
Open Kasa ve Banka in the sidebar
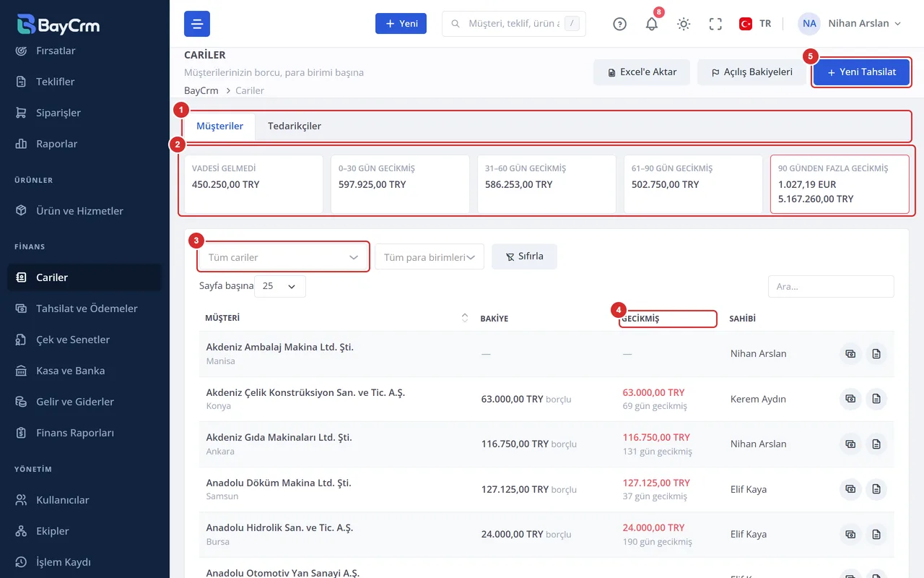pos(84,371)
